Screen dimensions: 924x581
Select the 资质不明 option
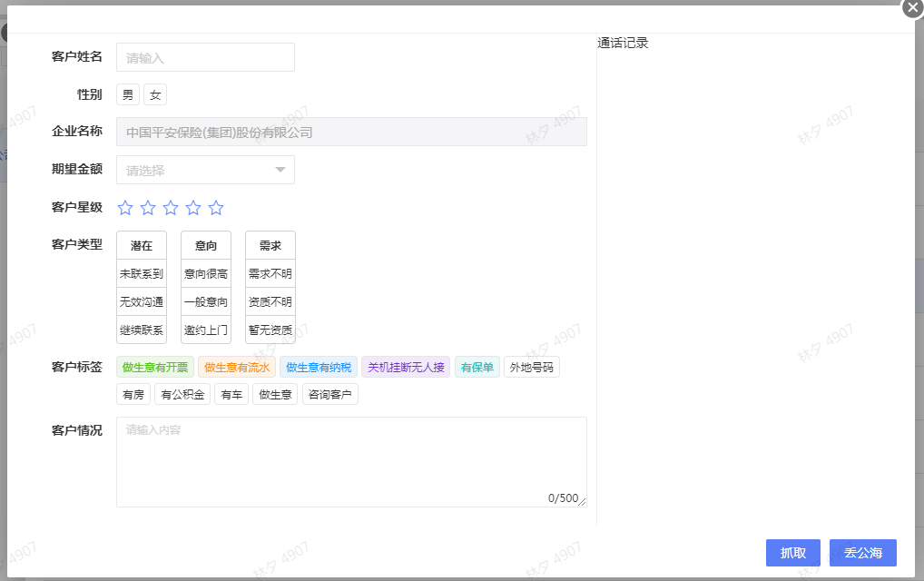pyautogui.click(x=270, y=301)
